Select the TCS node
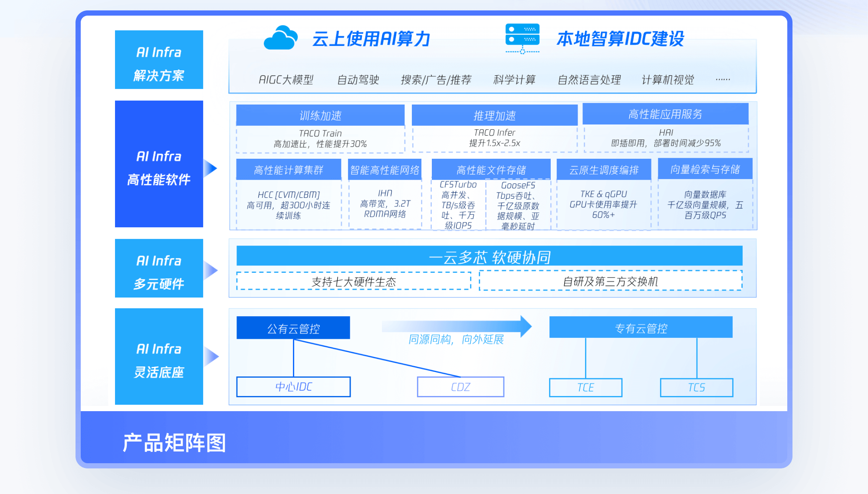The width and height of the screenshot is (868, 494). point(697,387)
